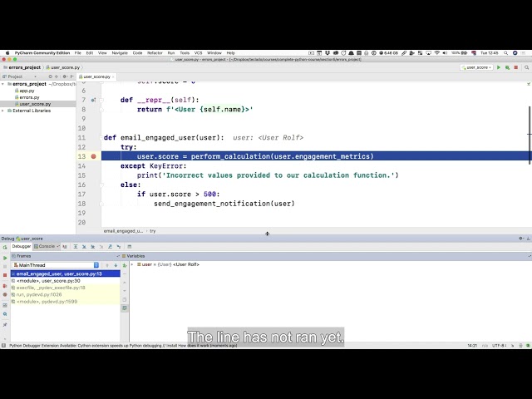
Task: Click the errors_project breadcrumb in navigation bar
Action: pos(22,67)
